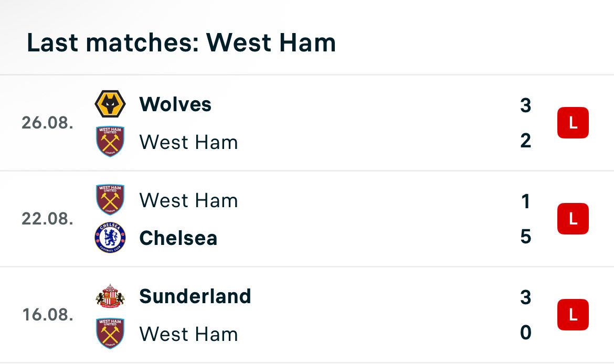The width and height of the screenshot is (614, 364).
Task: Open the Wolves team name link
Action: pyautogui.click(x=175, y=104)
